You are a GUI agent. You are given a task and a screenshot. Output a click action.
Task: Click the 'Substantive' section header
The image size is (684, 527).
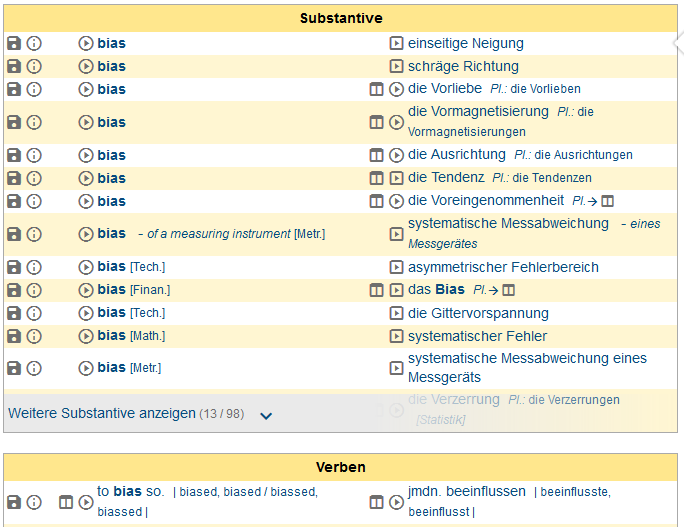click(341, 18)
